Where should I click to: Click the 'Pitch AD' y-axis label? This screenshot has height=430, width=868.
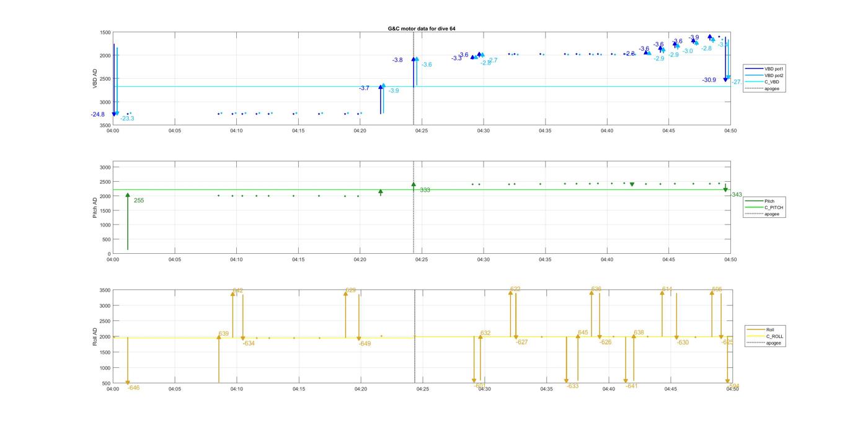pos(95,208)
